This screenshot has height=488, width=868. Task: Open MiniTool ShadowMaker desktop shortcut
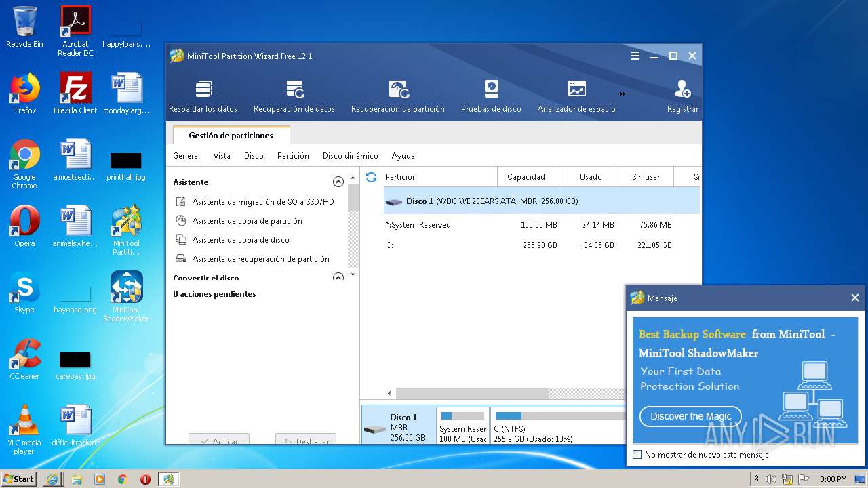pyautogui.click(x=126, y=297)
